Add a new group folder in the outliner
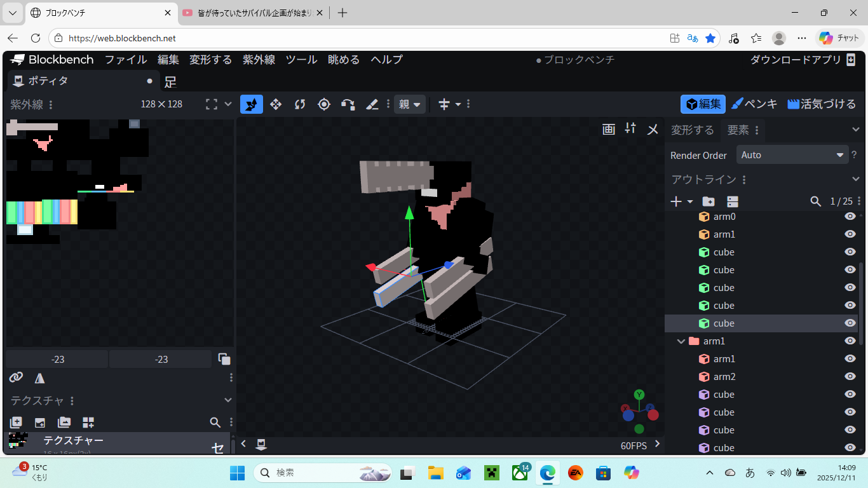The image size is (868, 488). click(708, 201)
